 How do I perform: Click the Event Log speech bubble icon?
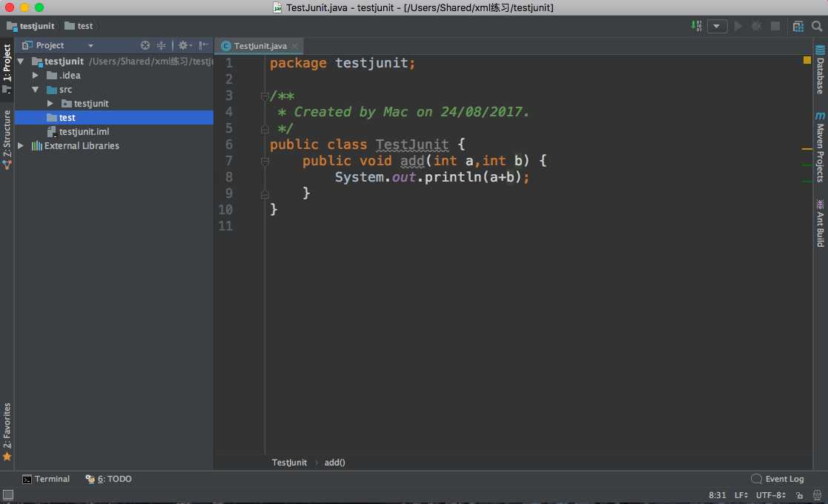coord(756,479)
